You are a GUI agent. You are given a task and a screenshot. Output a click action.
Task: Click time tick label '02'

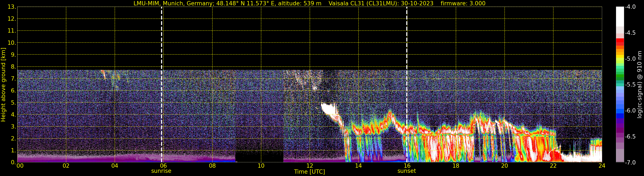tap(66, 166)
